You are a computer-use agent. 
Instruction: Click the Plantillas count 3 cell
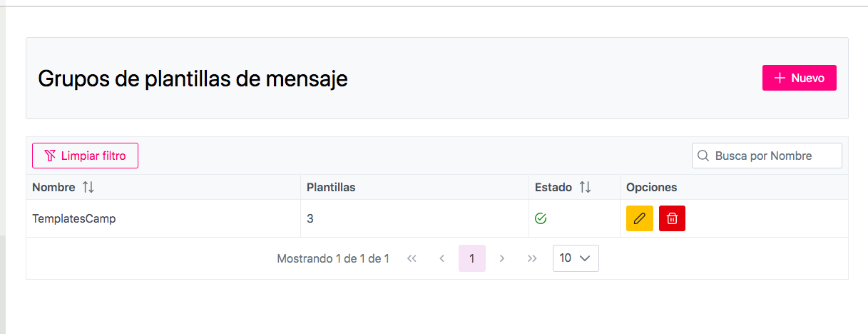click(310, 219)
